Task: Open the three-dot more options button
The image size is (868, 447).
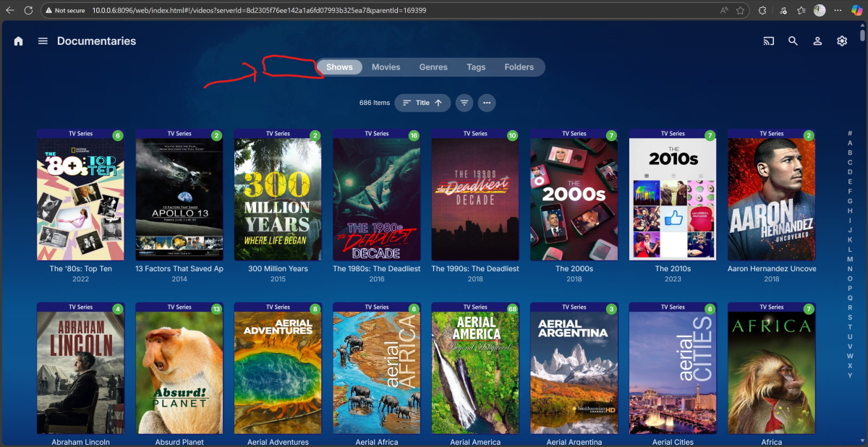Action: pos(487,103)
